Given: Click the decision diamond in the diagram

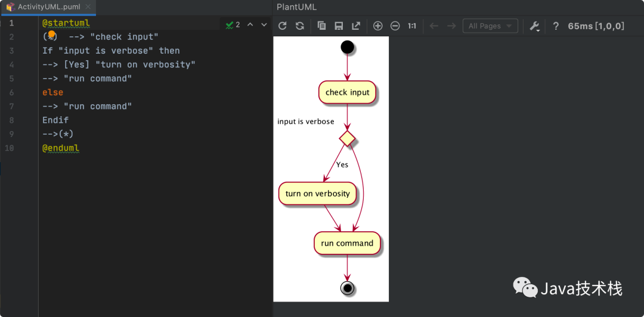Looking at the screenshot, I should [x=347, y=139].
